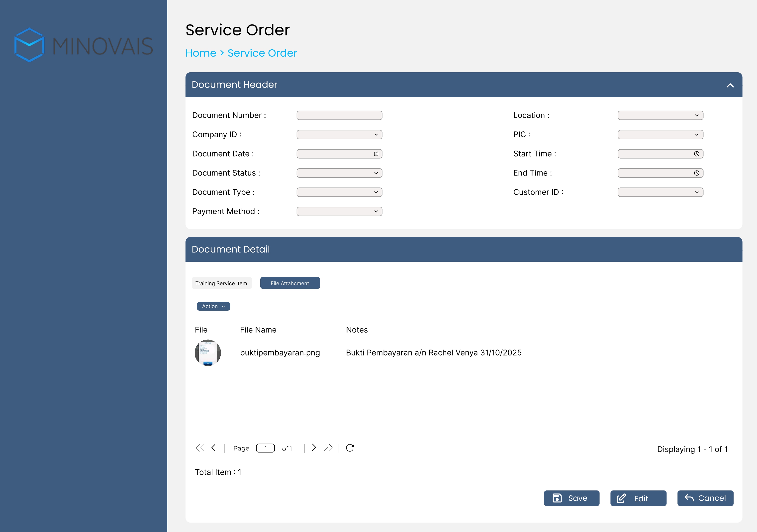Go to previous page arrow

coord(213,448)
